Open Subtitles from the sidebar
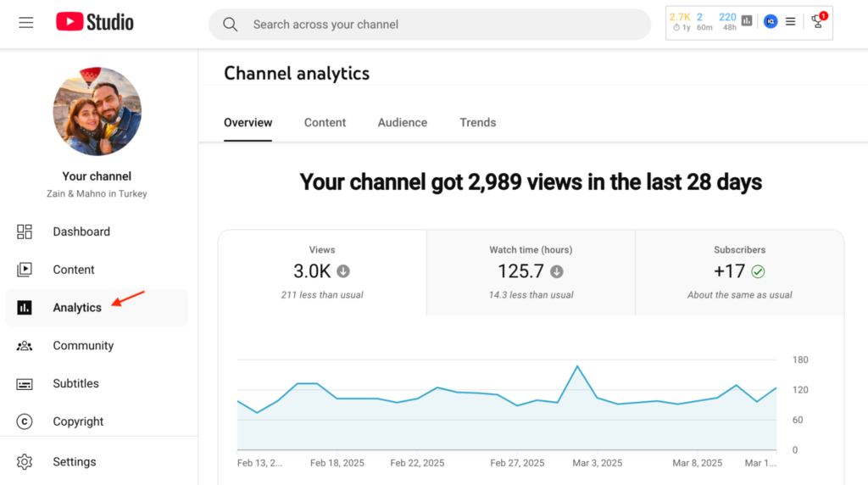This screenshot has width=868, height=485. click(75, 383)
